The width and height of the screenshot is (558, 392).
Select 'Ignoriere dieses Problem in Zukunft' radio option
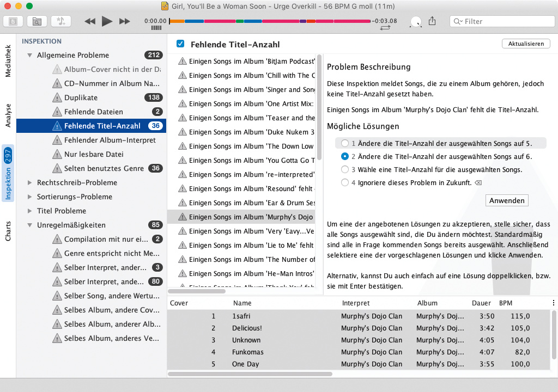(344, 183)
